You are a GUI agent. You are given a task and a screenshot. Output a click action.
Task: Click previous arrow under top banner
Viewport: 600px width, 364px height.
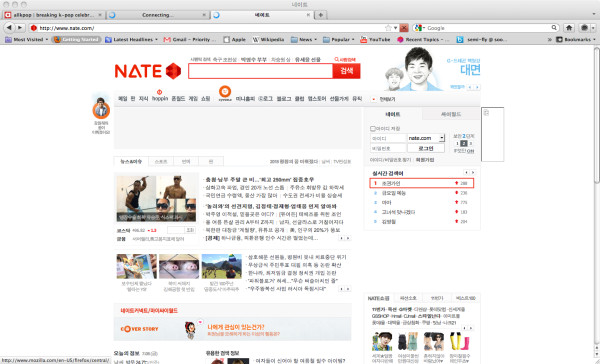pos(470,87)
